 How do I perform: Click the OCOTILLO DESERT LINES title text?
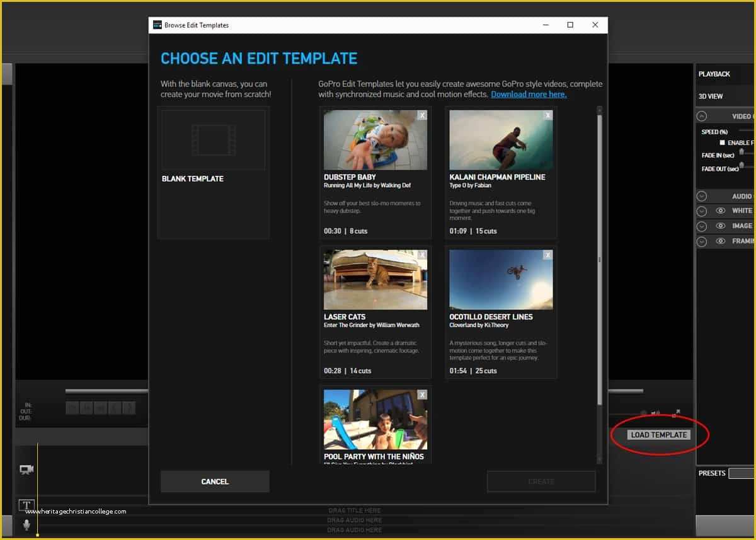tap(491, 317)
